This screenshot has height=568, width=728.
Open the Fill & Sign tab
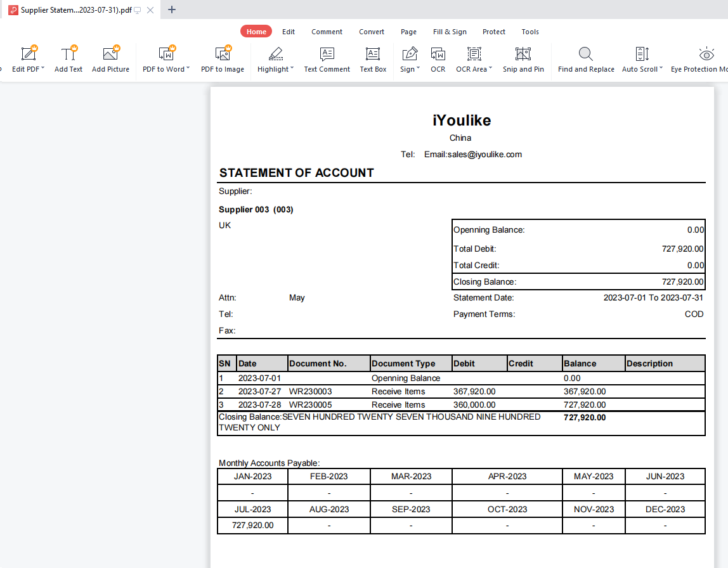(450, 32)
